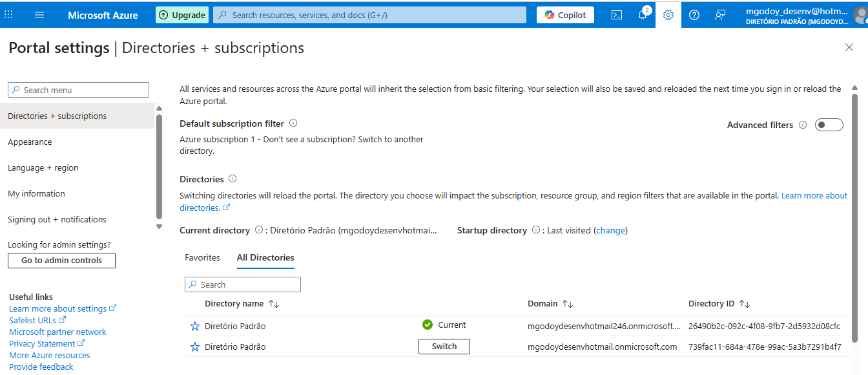Click main content scrollbar

(854, 217)
